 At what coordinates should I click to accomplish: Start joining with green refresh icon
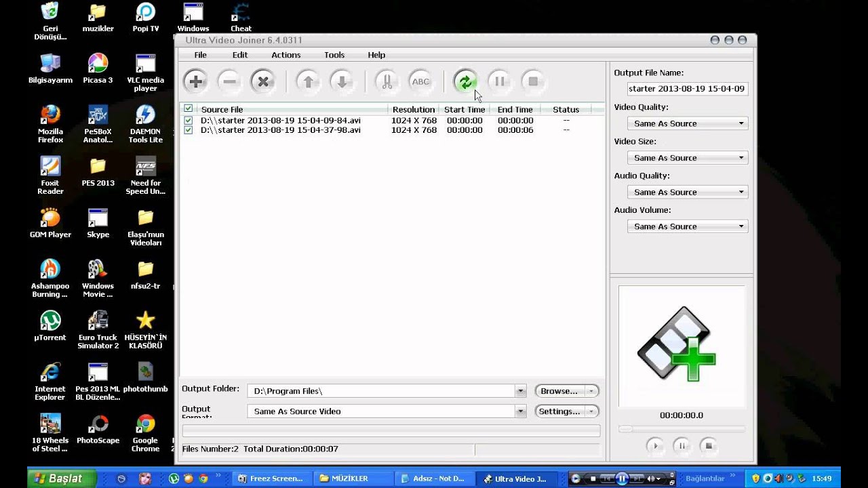click(465, 82)
